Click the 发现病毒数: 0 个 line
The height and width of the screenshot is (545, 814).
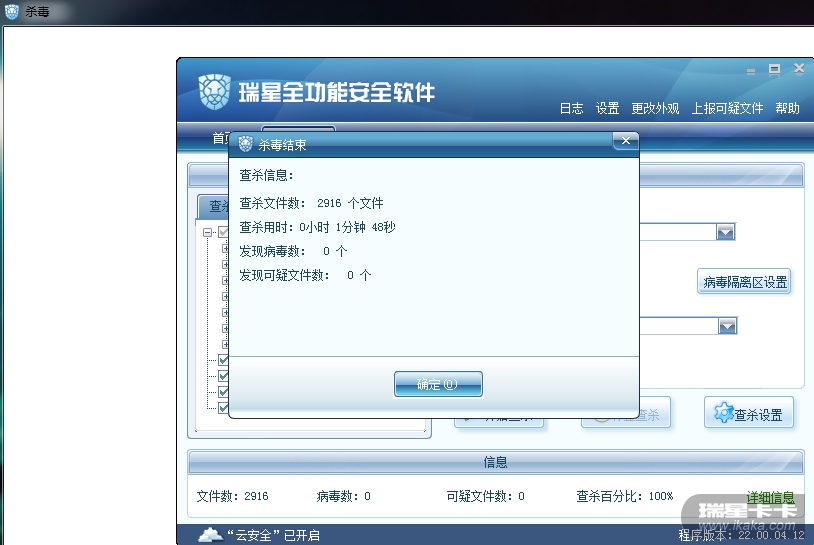[293, 251]
